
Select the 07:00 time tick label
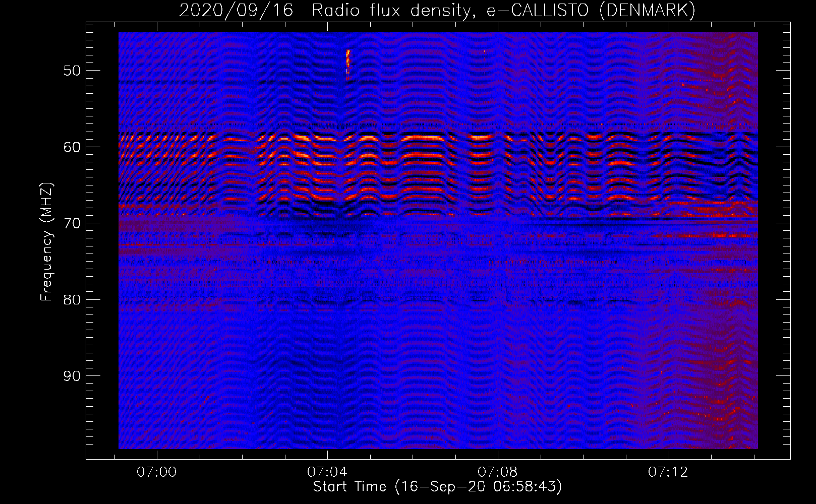[157, 472]
